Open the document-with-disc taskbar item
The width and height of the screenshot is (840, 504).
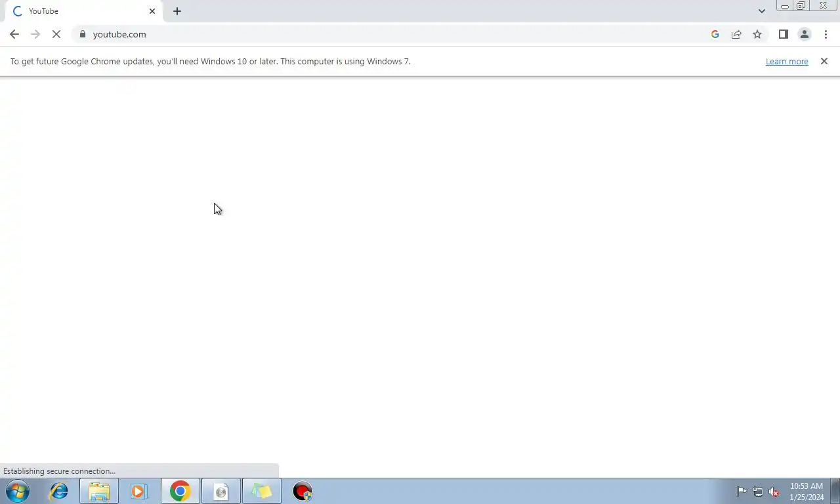click(220, 491)
